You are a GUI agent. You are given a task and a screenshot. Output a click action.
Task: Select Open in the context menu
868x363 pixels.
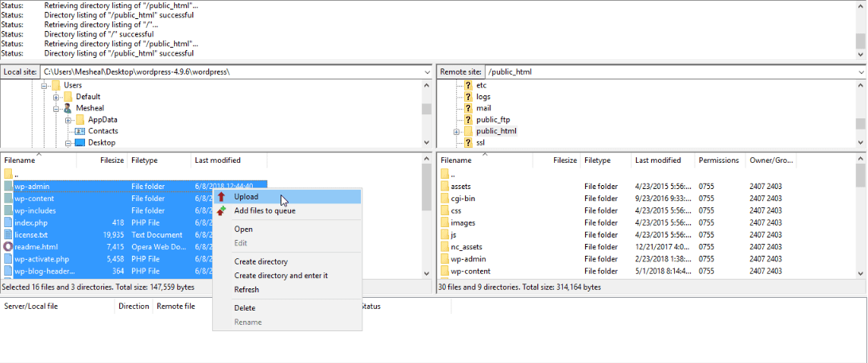[287, 229]
